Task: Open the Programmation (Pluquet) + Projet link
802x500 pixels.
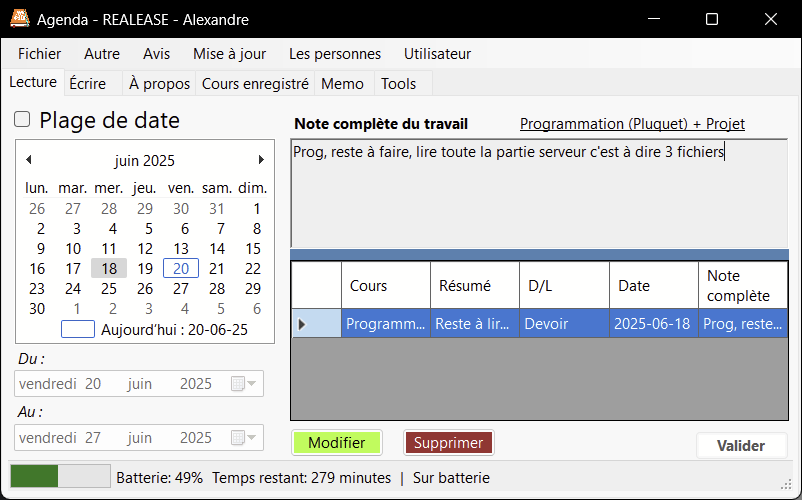Action: [x=632, y=124]
